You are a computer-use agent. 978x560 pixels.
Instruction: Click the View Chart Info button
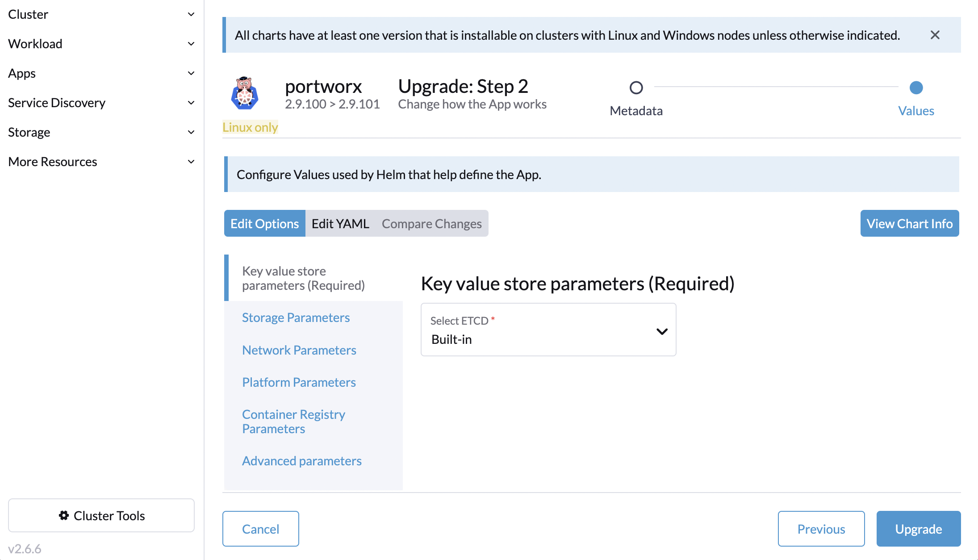pyautogui.click(x=910, y=223)
